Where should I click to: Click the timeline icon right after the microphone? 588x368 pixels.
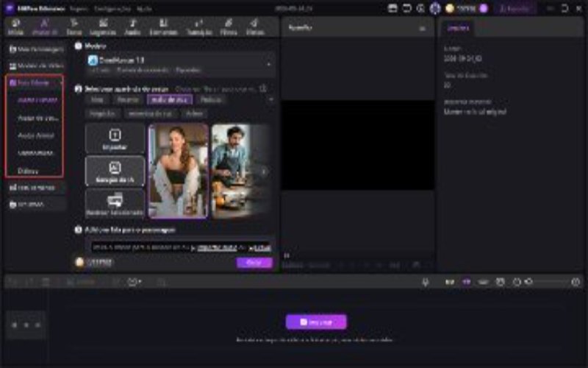[450, 282]
